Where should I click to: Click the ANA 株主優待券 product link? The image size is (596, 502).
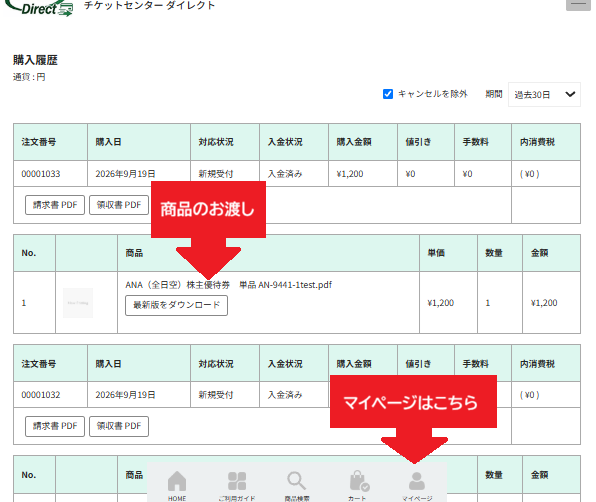228,285
